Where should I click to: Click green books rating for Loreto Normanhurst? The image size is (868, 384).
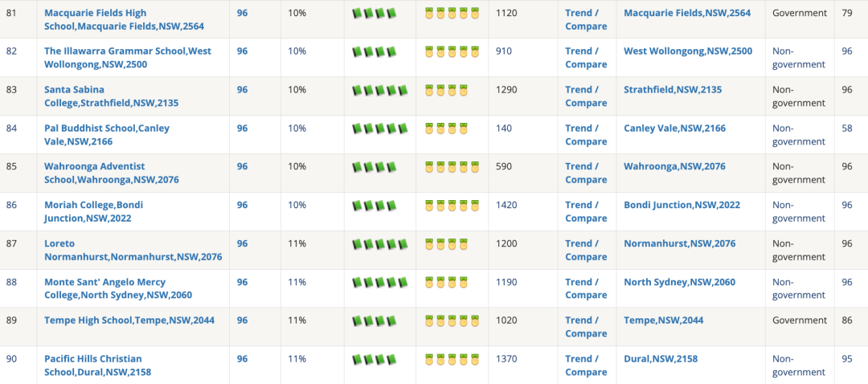tap(380, 243)
